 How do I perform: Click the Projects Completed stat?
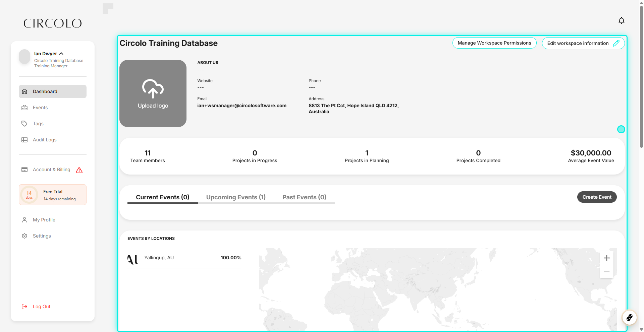pyautogui.click(x=478, y=156)
